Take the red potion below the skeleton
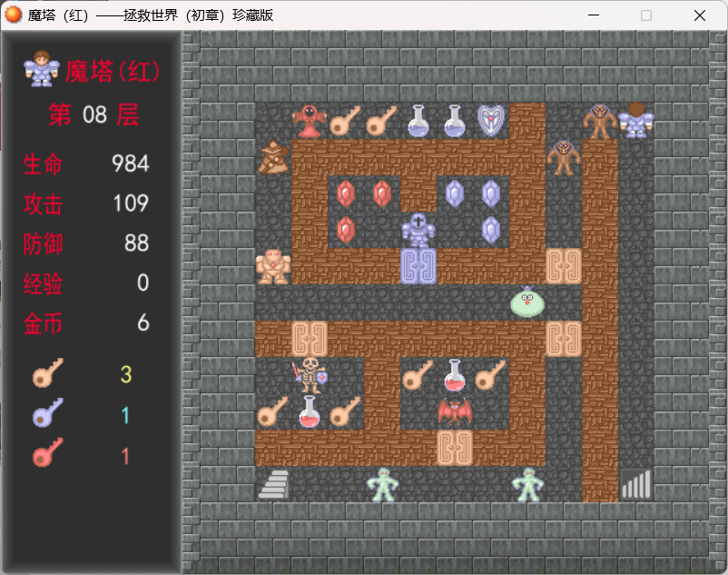Image resolution: width=728 pixels, height=575 pixels. click(310, 411)
